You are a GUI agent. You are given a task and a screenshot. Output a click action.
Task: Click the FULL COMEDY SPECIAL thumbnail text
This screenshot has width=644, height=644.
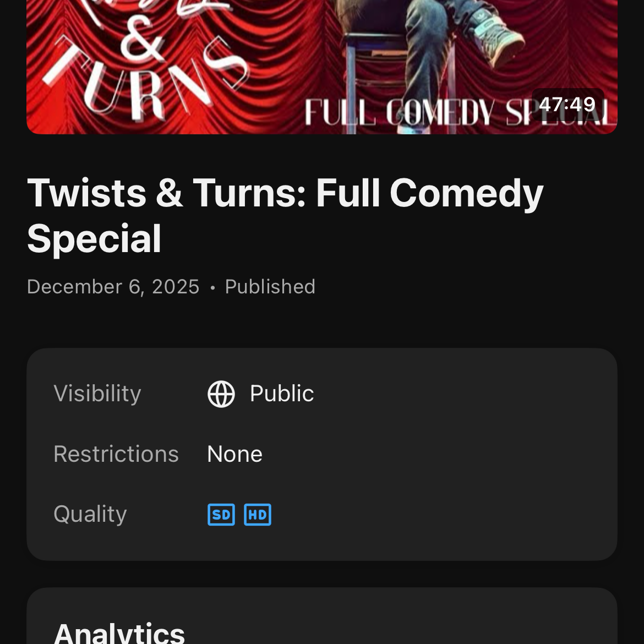coord(460,112)
